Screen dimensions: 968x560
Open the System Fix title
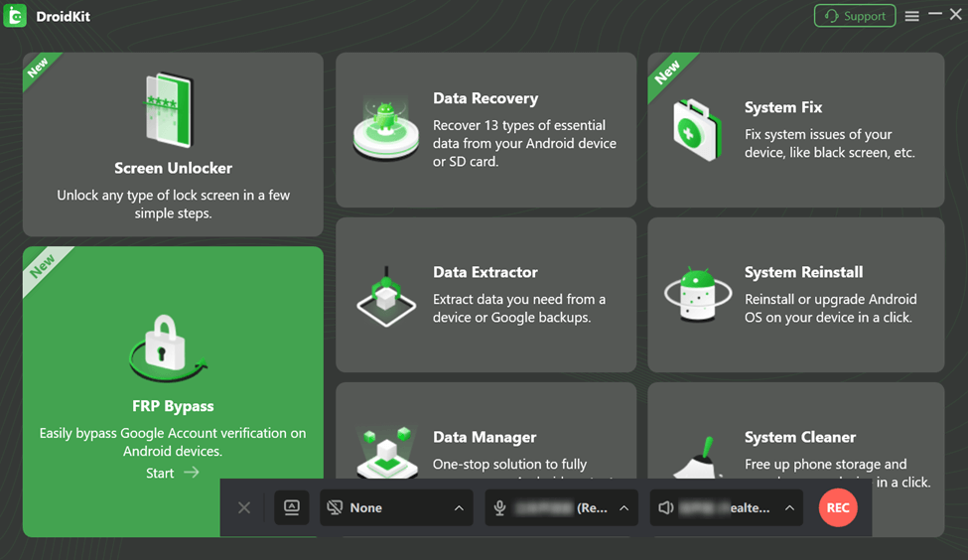782,107
